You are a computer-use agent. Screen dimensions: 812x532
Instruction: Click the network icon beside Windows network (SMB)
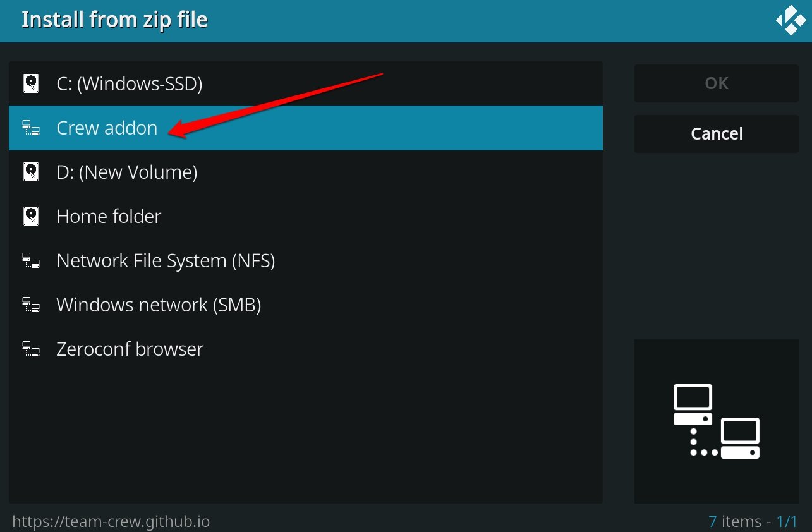(x=31, y=305)
